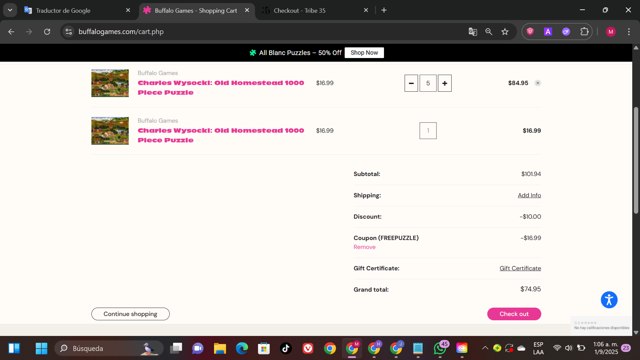Click the taskbar Búsqueda search box

(x=109, y=348)
